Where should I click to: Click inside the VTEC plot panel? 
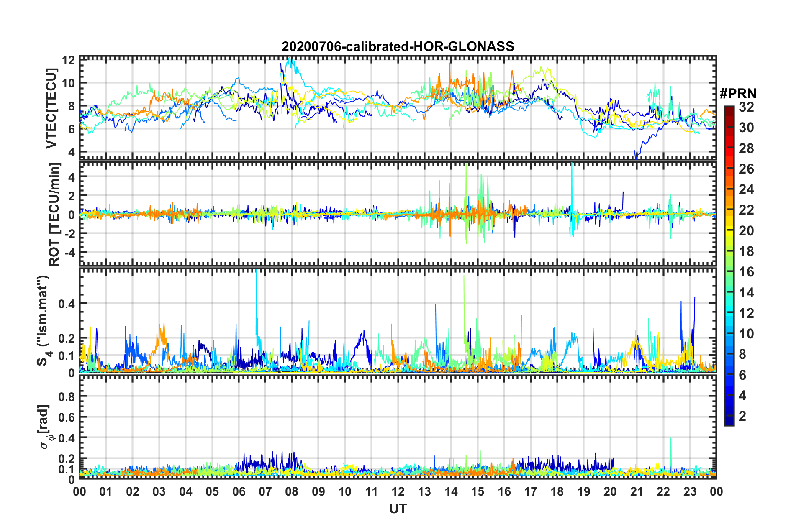[x=398, y=107]
